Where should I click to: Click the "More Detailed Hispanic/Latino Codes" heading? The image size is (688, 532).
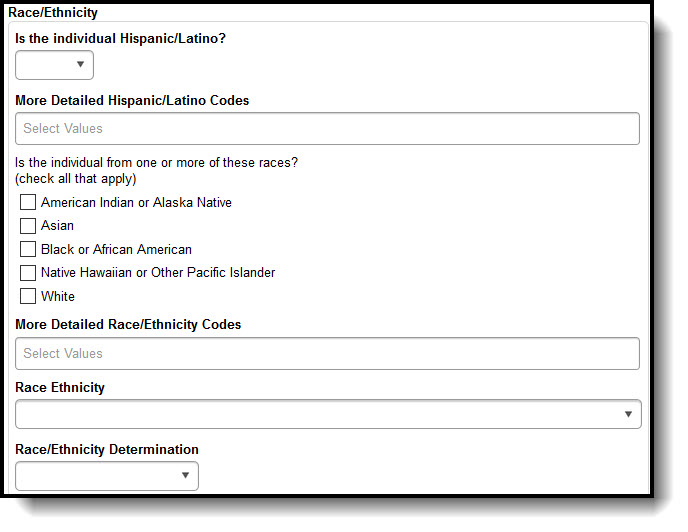point(132,101)
